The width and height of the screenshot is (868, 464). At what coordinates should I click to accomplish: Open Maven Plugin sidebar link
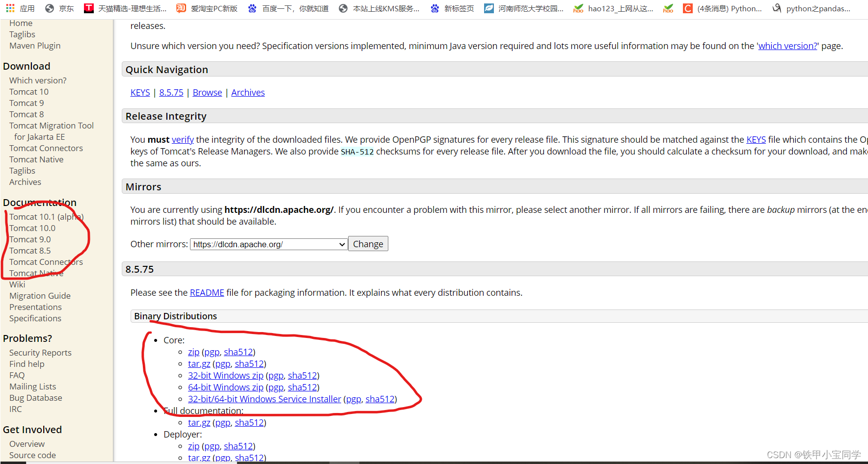35,46
